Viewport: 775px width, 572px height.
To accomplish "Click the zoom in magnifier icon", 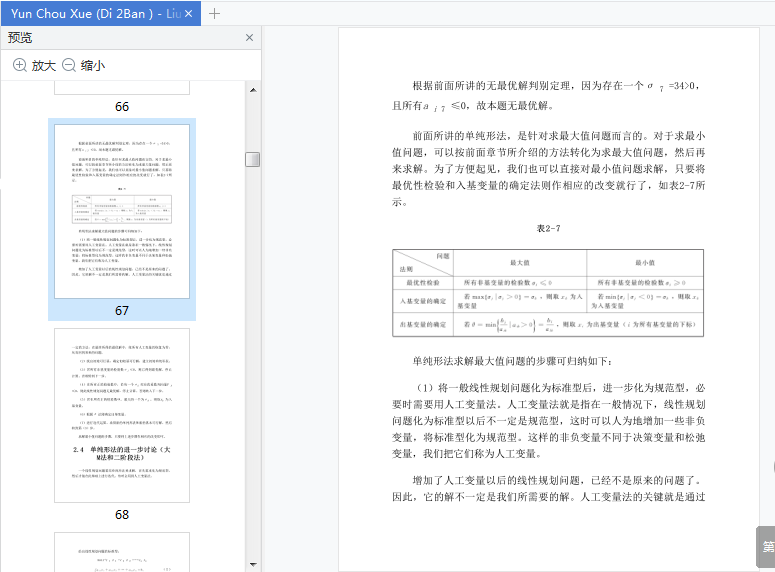I will [19, 65].
